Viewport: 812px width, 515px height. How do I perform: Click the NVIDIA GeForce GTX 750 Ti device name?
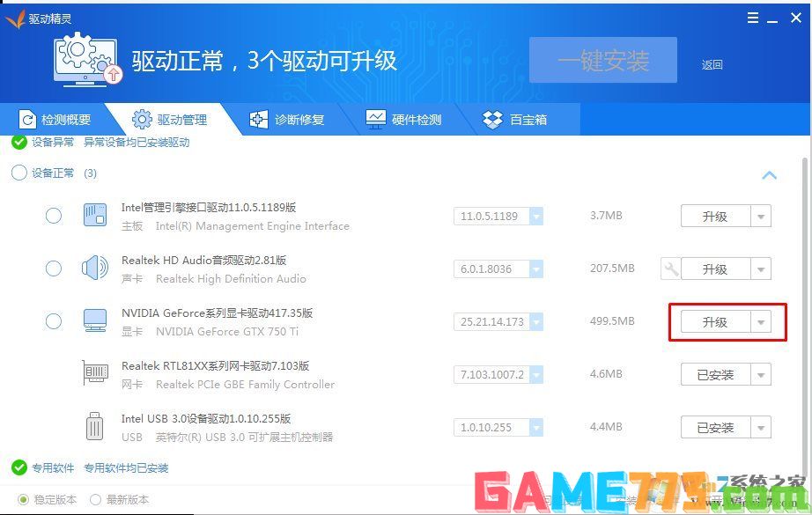point(227,332)
